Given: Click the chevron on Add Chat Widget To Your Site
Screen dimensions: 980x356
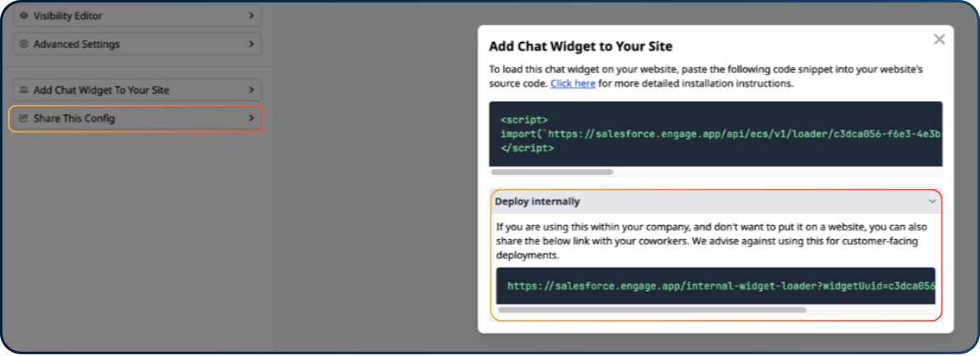Looking at the screenshot, I should 251,90.
